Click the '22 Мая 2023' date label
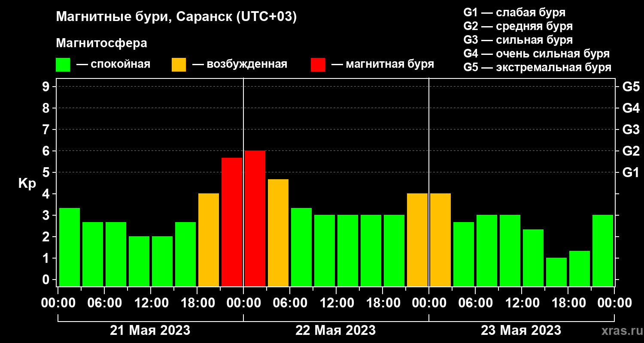This screenshot has width=644, height=343. tap(336, 331)
